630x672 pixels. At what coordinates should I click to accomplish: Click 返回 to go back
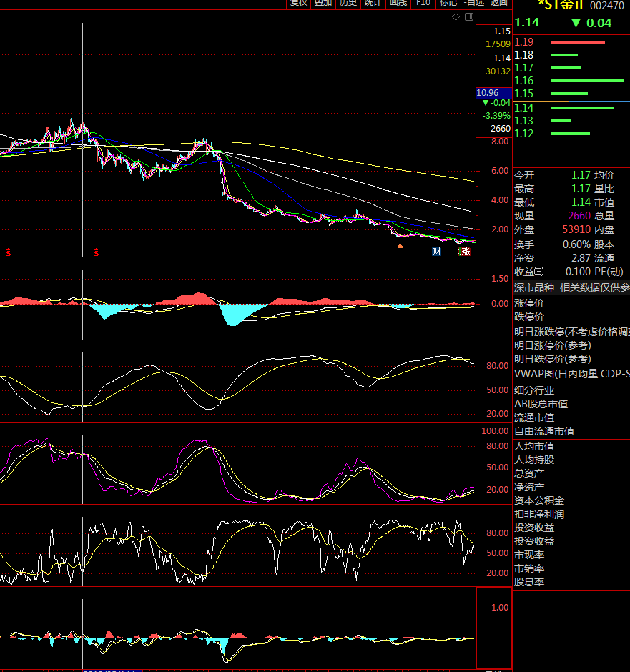coord(498,3)
